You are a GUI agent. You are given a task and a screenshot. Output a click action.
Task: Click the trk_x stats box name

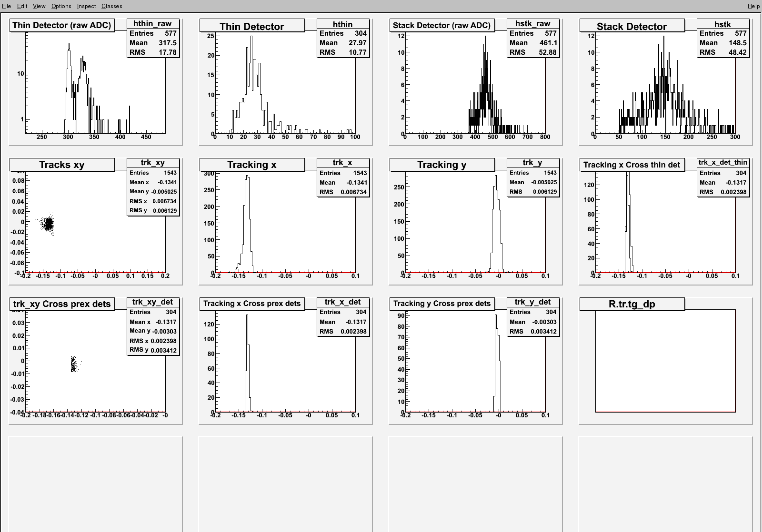click(343, 163)
